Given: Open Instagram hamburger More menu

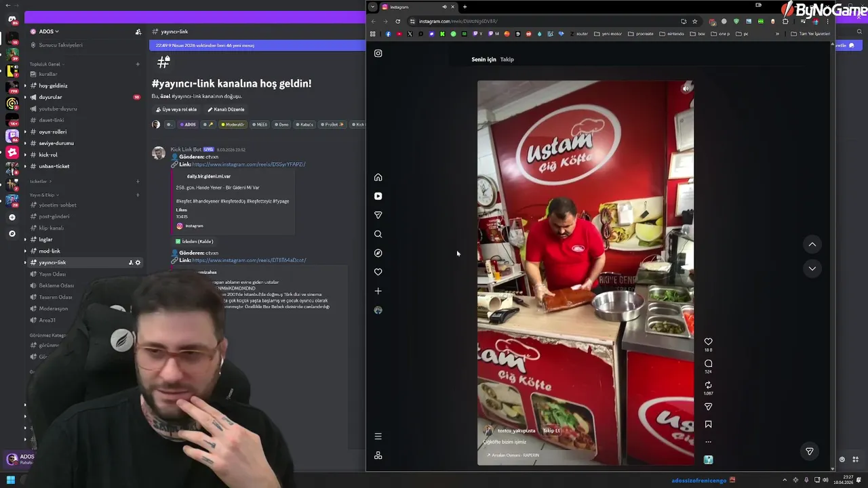Looking at the screenshot, I should [378, 436].
